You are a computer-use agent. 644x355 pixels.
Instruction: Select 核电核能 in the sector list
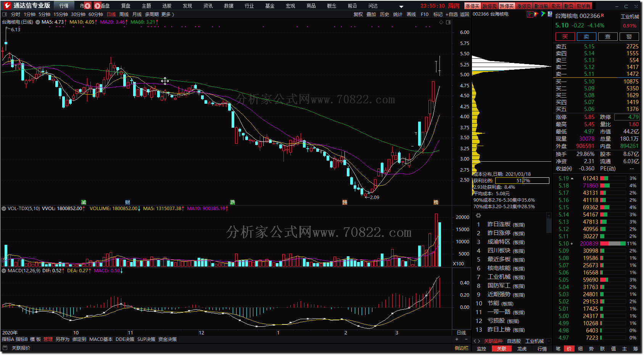[x=499, y=268]
